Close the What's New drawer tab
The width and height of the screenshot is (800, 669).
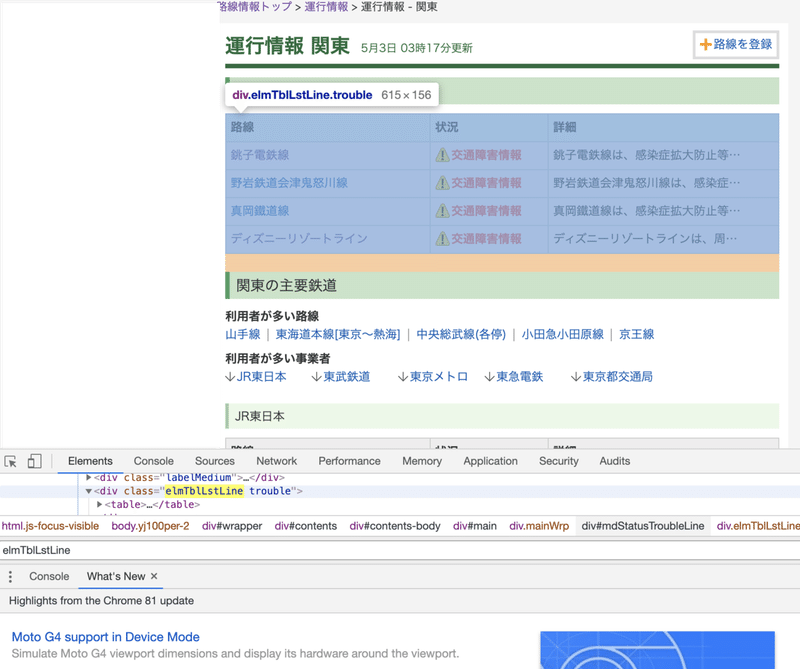pos(154,576)
